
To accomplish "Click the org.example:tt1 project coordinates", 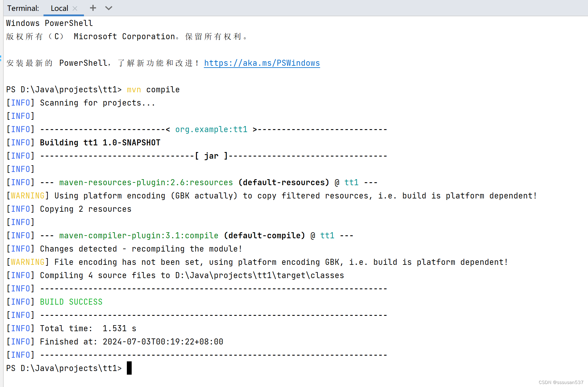I will point(211,129).
